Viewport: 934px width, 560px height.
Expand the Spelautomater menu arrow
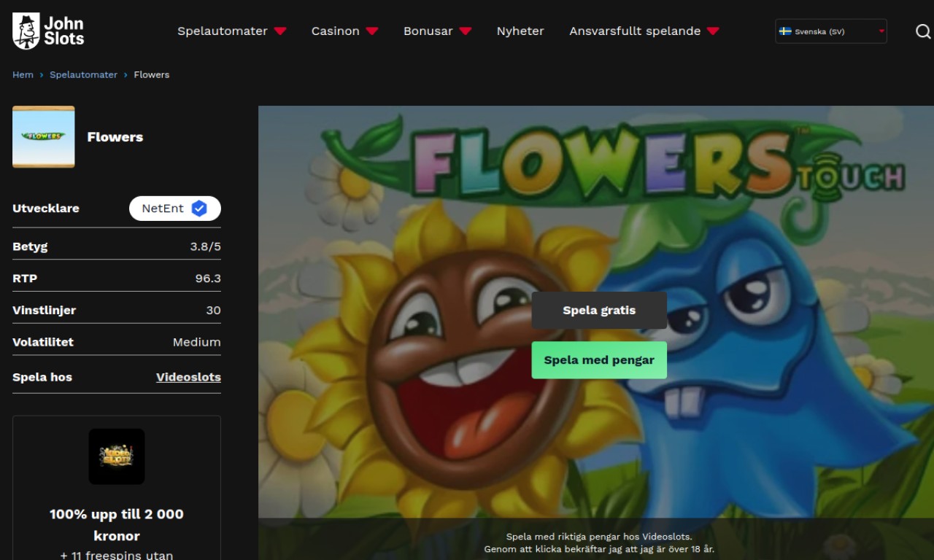280,31
